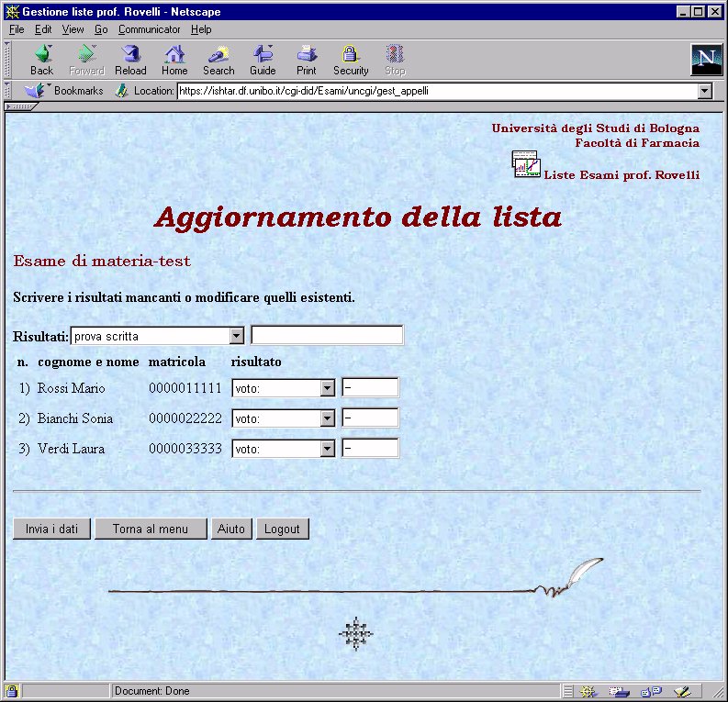
Task: Open the Discussions component bar icon
Action: tap(651, 691)
